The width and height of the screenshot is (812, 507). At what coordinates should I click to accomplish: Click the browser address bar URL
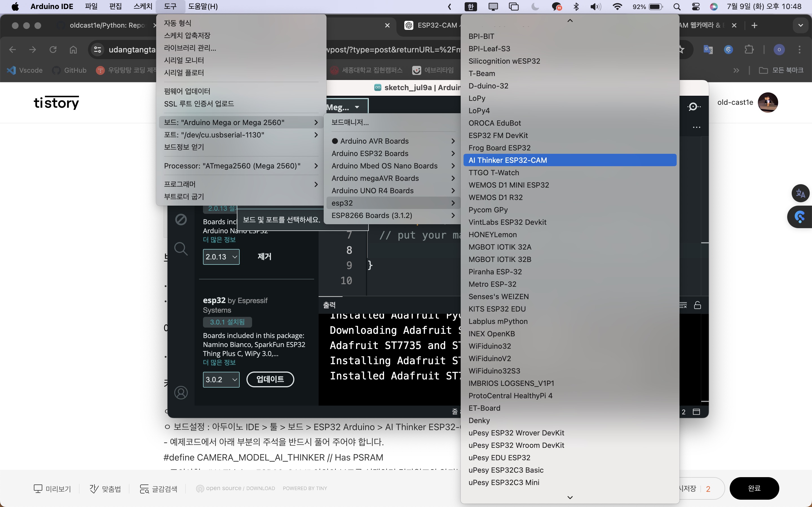[132, 50]
